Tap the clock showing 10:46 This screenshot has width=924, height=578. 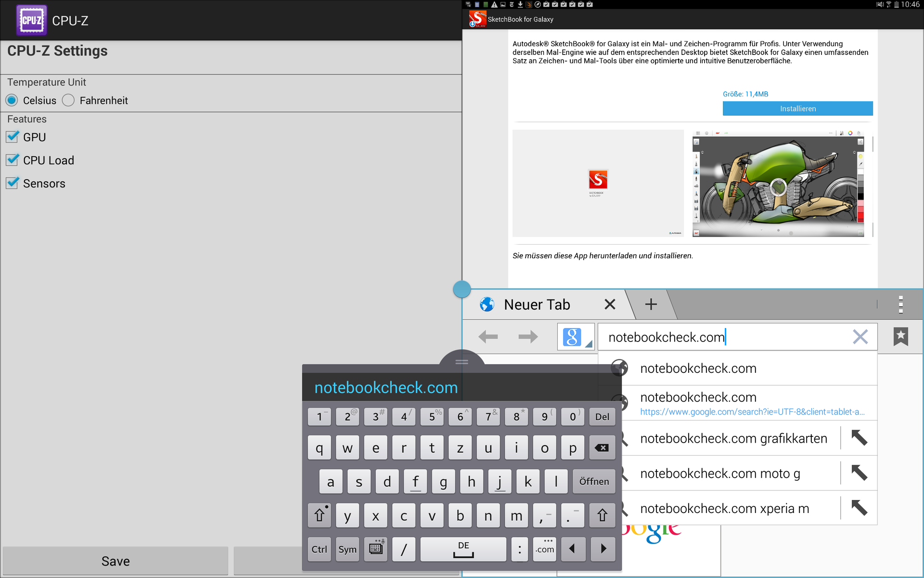(910, 4)
